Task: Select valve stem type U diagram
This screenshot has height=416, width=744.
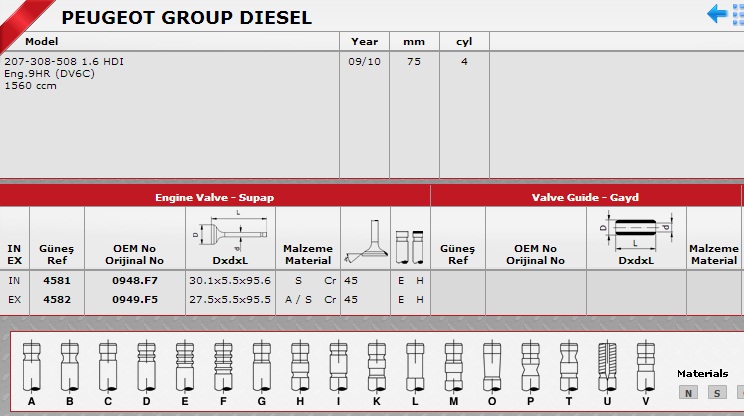Action: tap(607, 367)
